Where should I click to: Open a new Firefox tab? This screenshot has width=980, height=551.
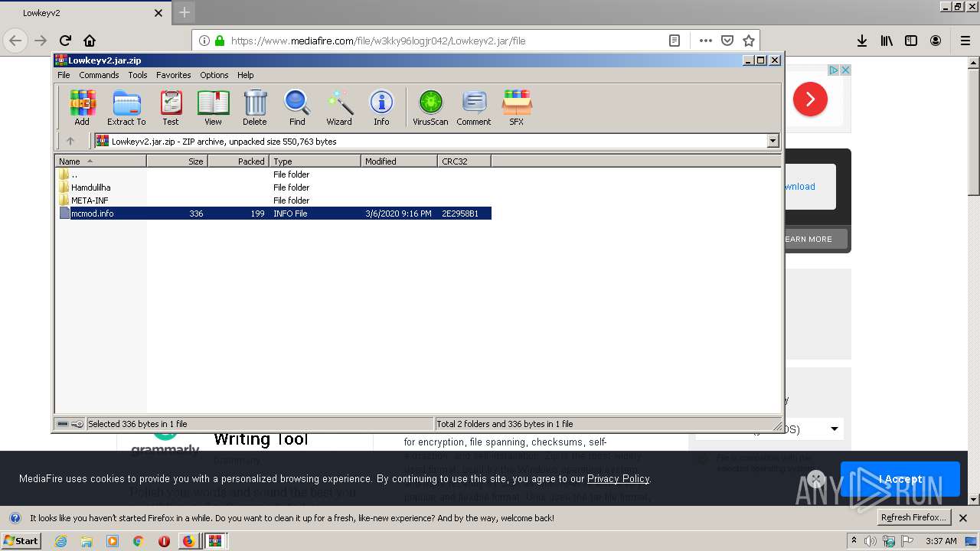pyautogui.click(x=185, y=12)
